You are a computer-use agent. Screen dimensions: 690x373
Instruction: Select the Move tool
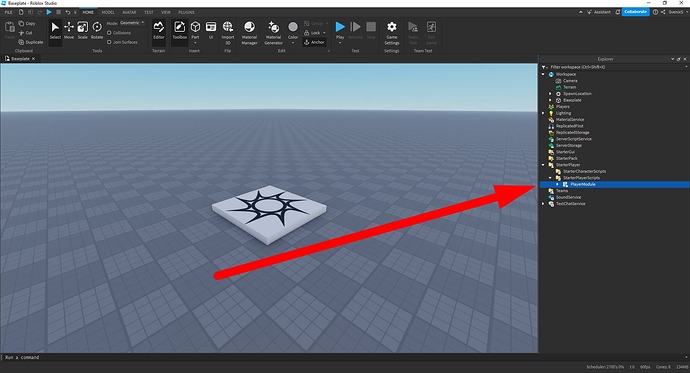[x=69, y=30]
